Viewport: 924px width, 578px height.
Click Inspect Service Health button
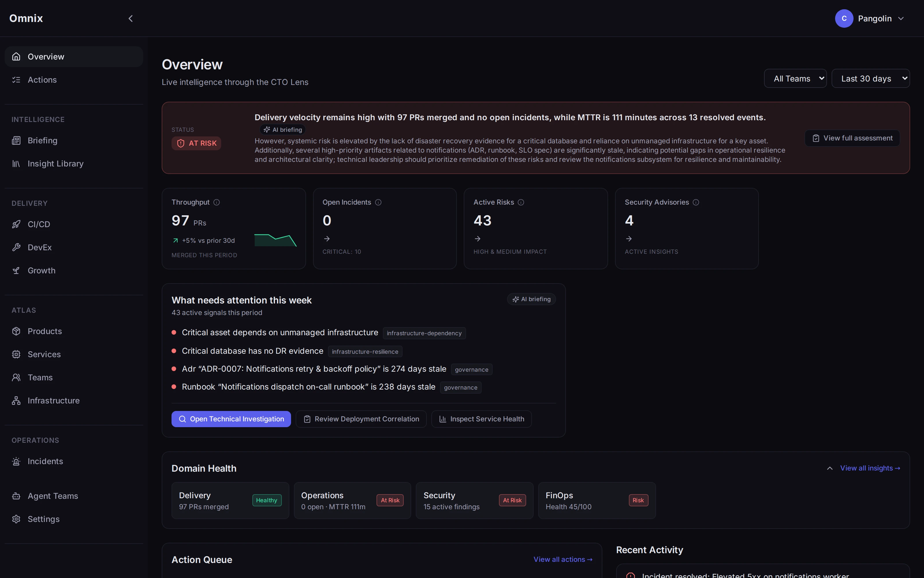[x=481, y=419]
